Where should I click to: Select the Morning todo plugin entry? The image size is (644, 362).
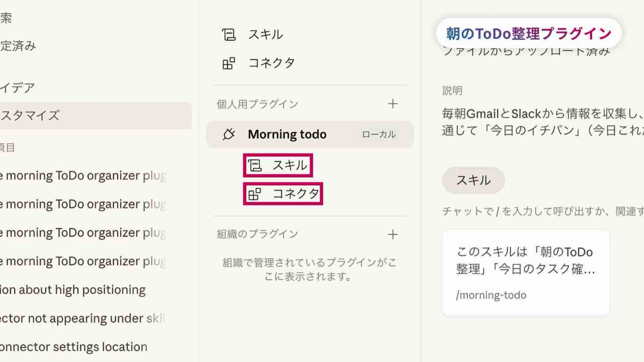tap(287, 134)
